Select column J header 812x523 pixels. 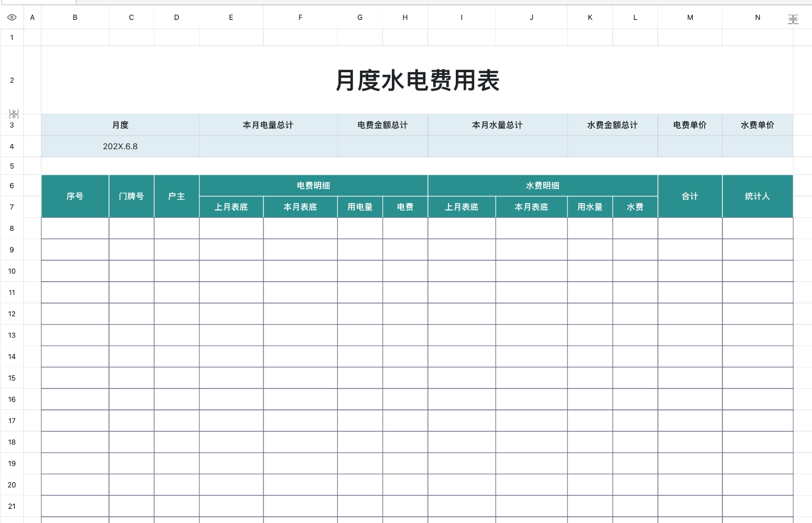click(x=531, y=17)
